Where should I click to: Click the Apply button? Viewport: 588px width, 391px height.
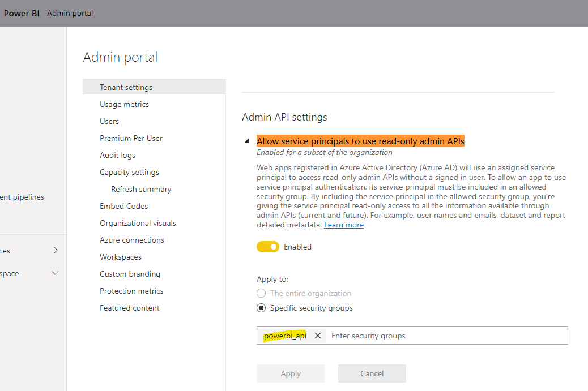tap(291, 373)
